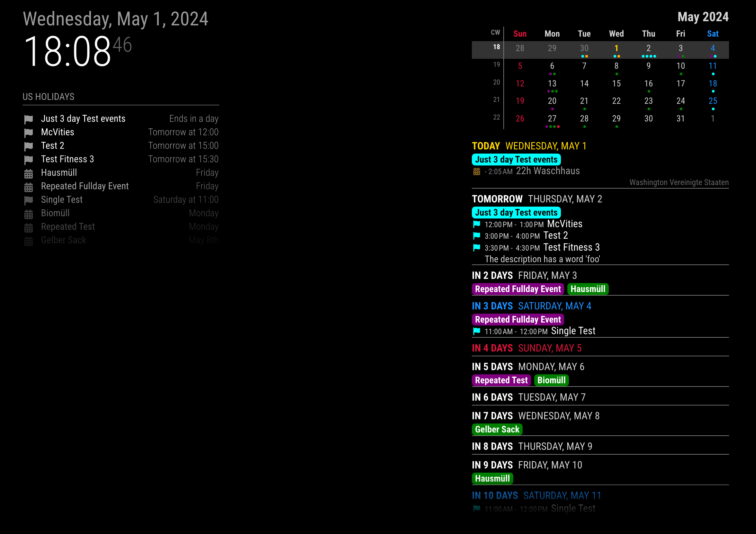Click cyan flag next to Saturday May 4 Single Test
The height and width of the screenshot is (534, 756).
(476, 331)
